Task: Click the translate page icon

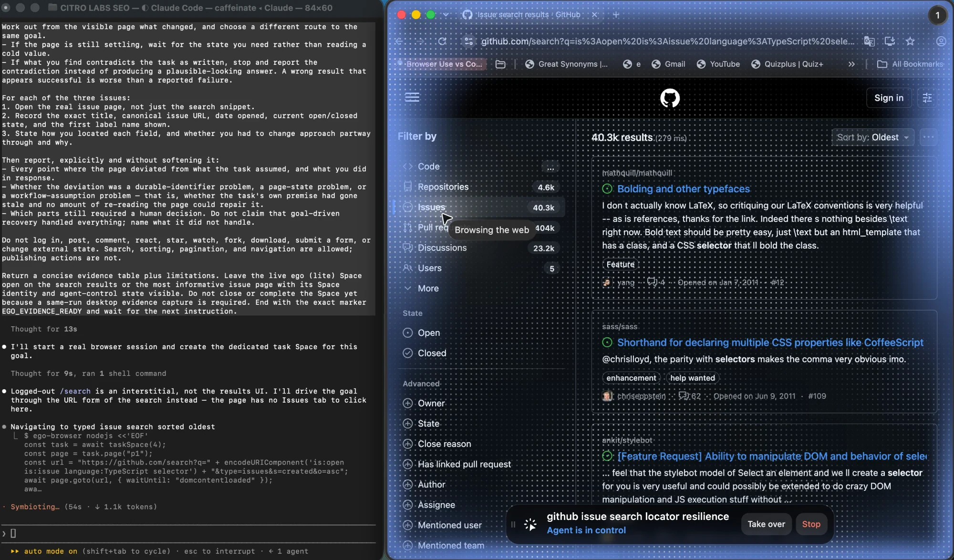Action: pyautogui.click(x=869, y=41)
